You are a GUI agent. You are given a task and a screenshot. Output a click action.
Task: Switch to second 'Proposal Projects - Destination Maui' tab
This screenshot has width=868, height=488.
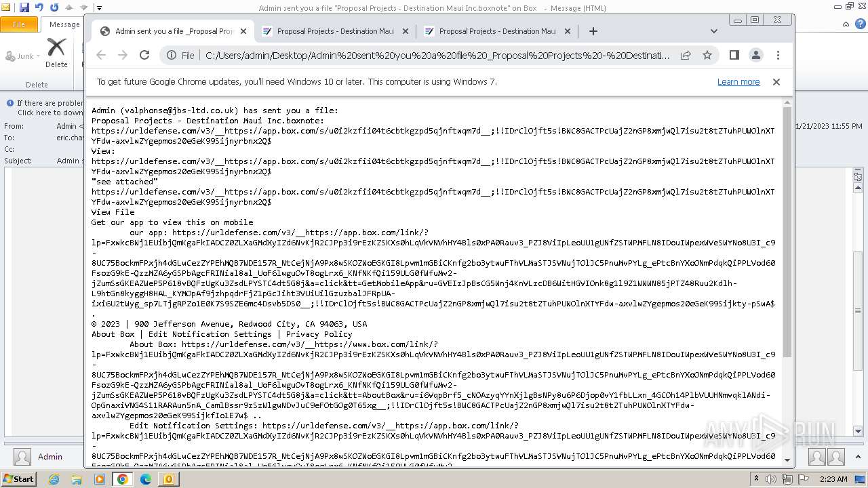[x=335, y=31]
